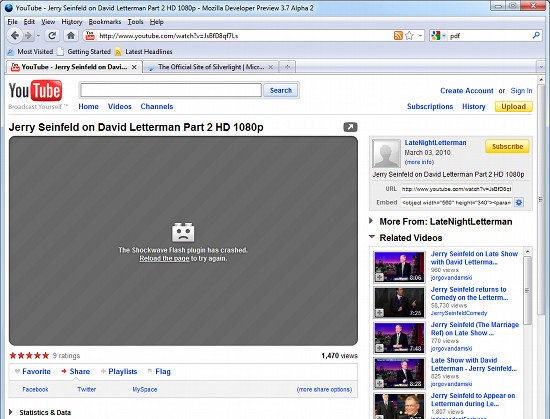550x419 pixels.
Task: Collapse the Related Videos section
Action: 372,237
